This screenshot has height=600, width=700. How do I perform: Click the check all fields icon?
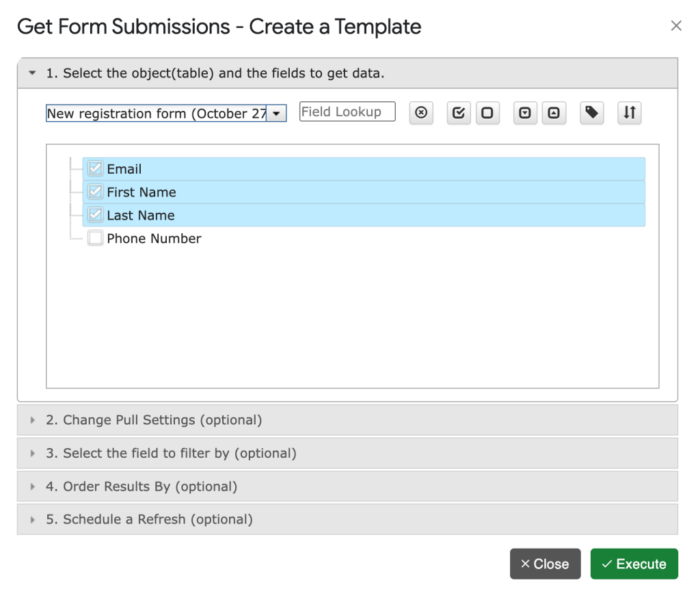click(x=459, y=114)
